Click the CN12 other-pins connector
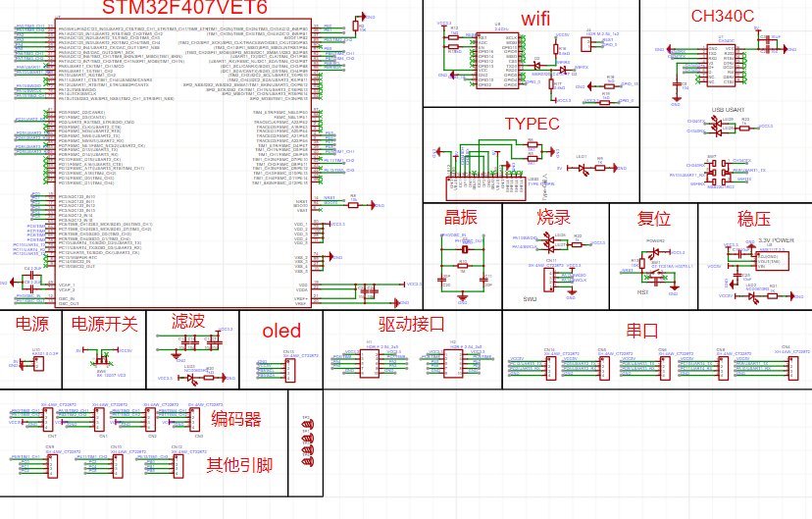 click(x=178, y=466)
